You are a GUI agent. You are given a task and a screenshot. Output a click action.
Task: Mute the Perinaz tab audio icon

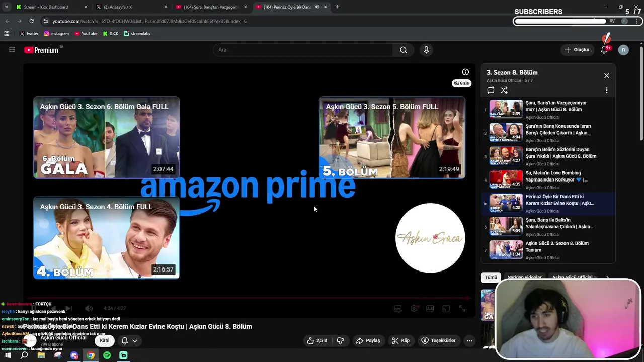tap(317, 7)
